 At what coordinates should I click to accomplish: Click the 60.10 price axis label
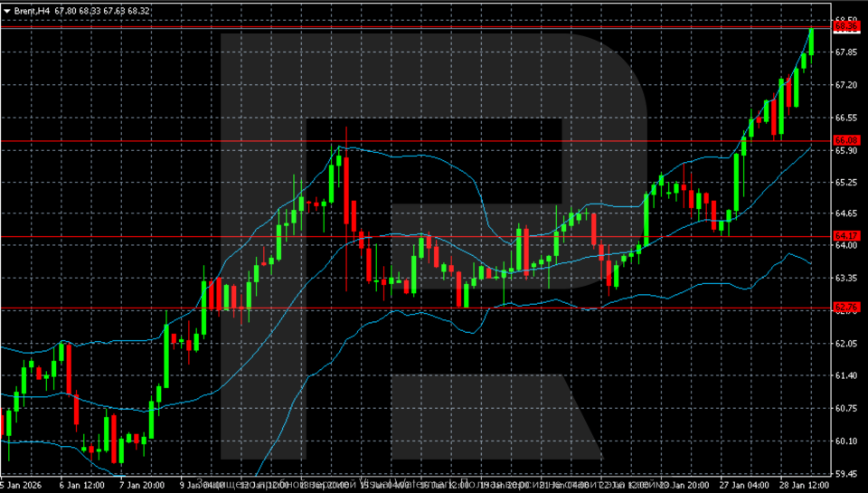pyautogui.click(x=846, y=441)
